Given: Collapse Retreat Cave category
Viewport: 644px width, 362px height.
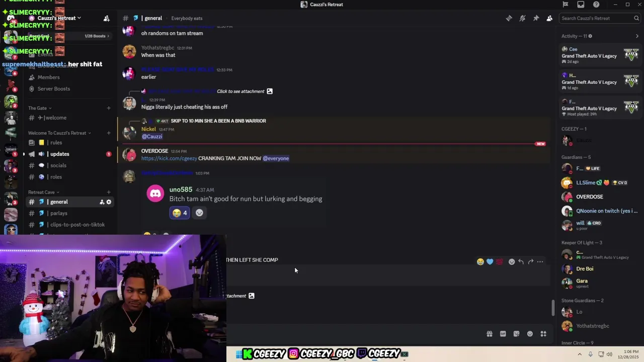Looking at the screenshot, I should pyautogui.click(x=44, y=192).
